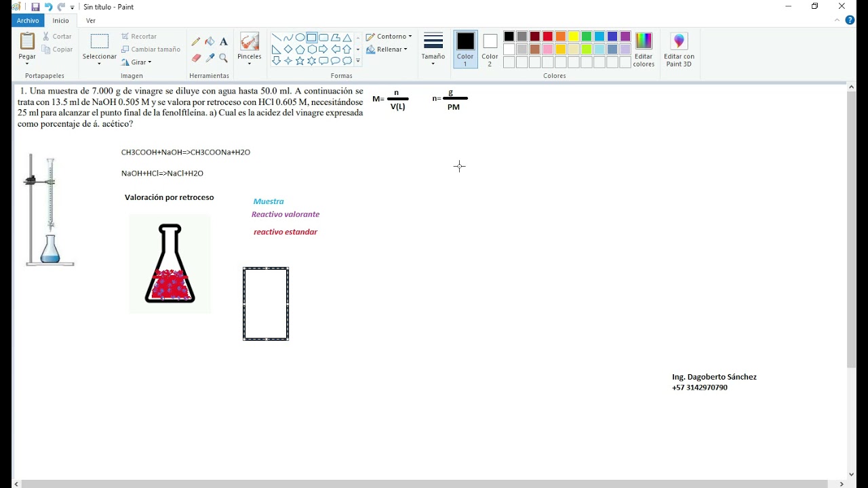Pick the red color swatch
This screenshot has height=488, width=868.
click(548, 37)
